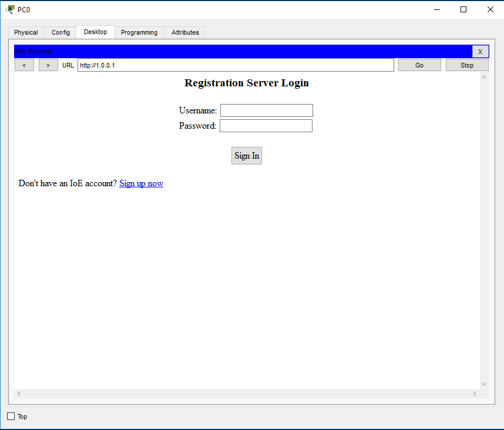The image size is (504, 430).
Task: Close the Web Browser with its X button
Action: coord(480,51)
